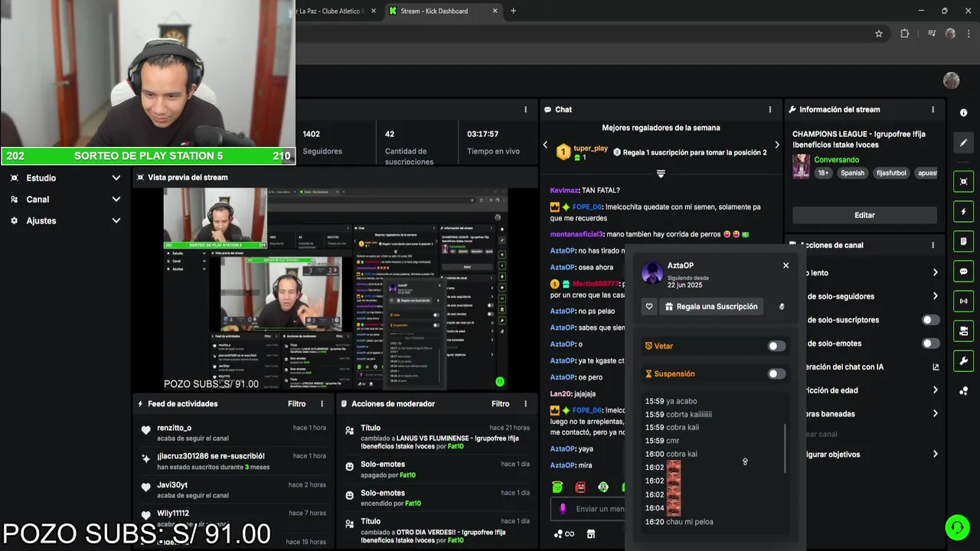Screen dimensions: 980x551
Task: Open Chat panel three-dot menu
Action: (x=769, y=109)
